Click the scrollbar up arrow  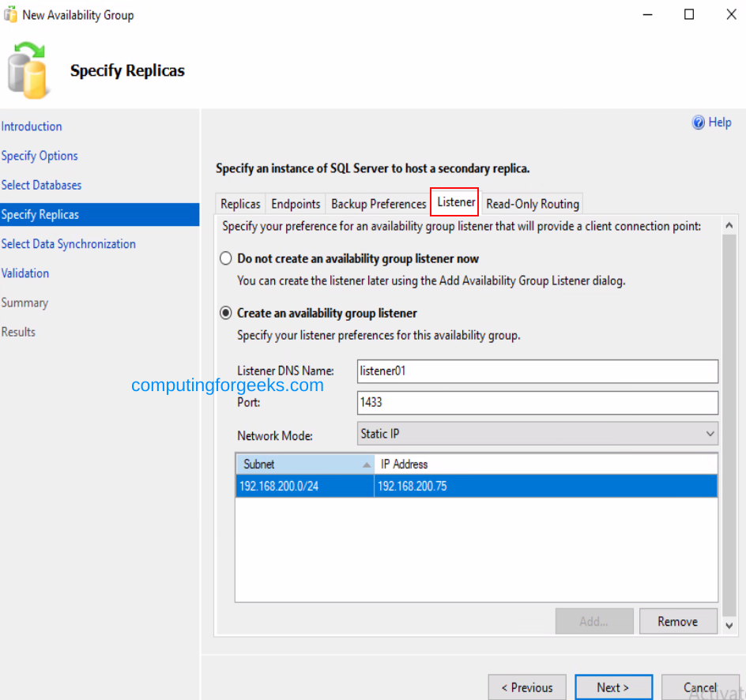click(x=729, y=223)
